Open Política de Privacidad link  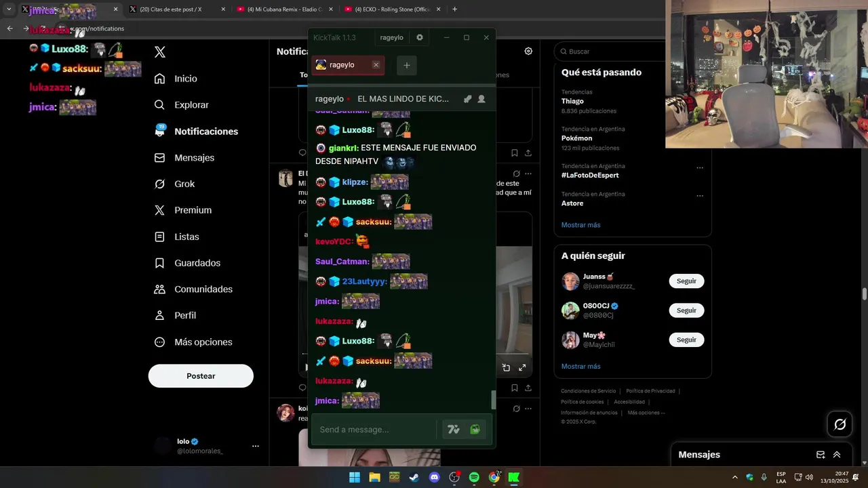(x=650, y=391)
